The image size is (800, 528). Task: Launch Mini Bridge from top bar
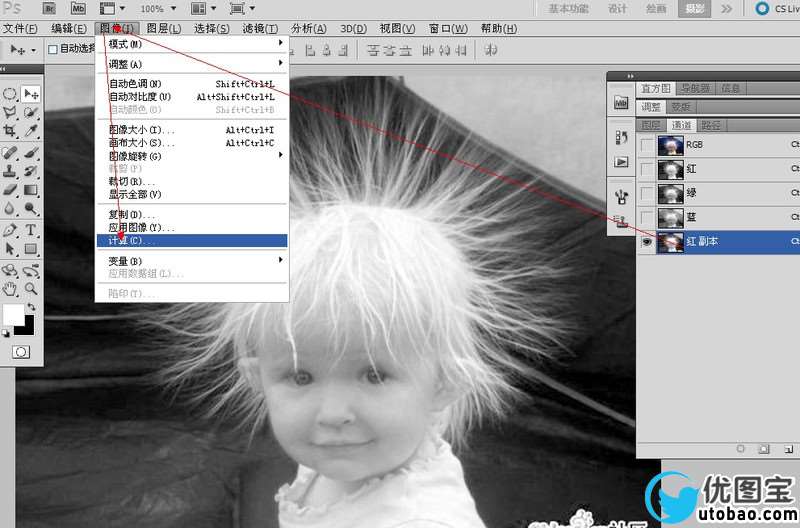[x=79, y=8]
